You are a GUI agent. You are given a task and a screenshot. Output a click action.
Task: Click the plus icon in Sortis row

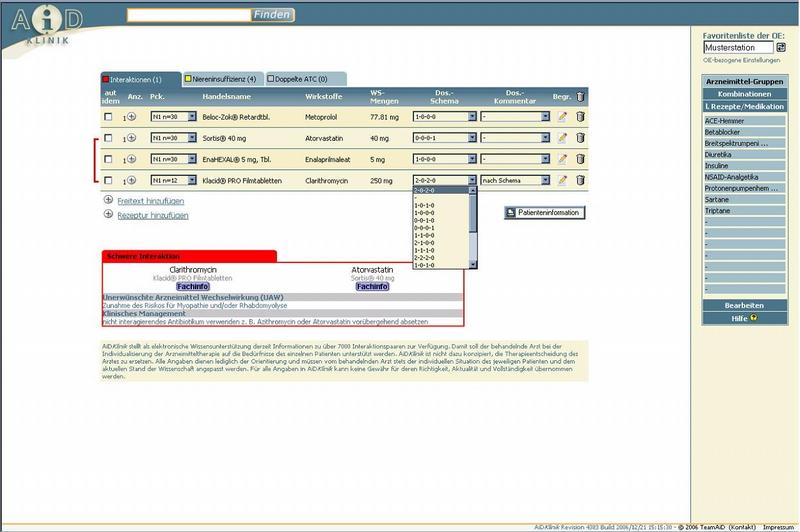pos(132,138)
